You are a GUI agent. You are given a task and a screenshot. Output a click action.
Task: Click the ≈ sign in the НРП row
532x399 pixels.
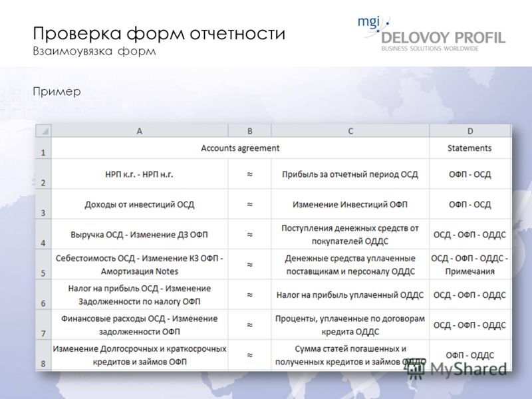point(250,174)
